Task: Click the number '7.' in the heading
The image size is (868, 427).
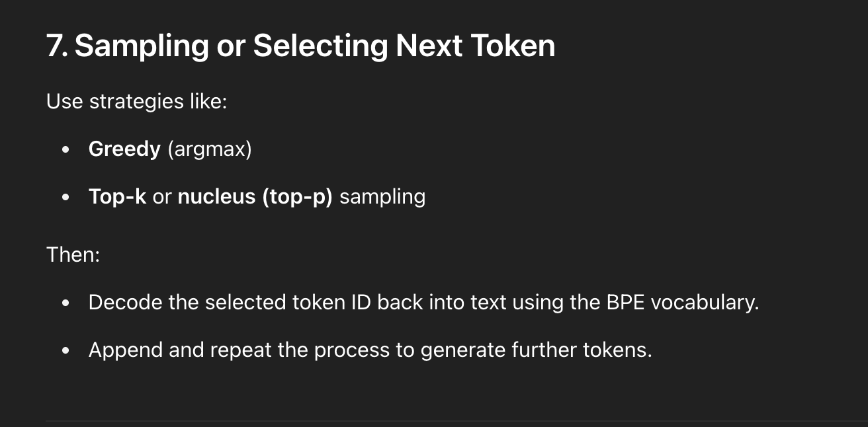Action: 57,46
